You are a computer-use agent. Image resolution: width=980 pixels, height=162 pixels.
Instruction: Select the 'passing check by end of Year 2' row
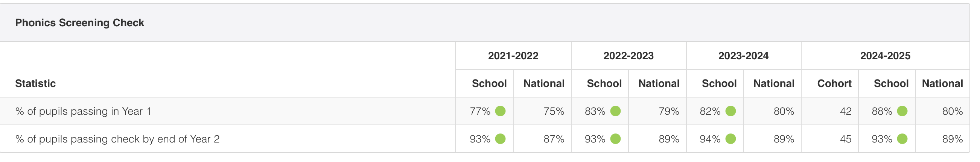coord(117,139)
